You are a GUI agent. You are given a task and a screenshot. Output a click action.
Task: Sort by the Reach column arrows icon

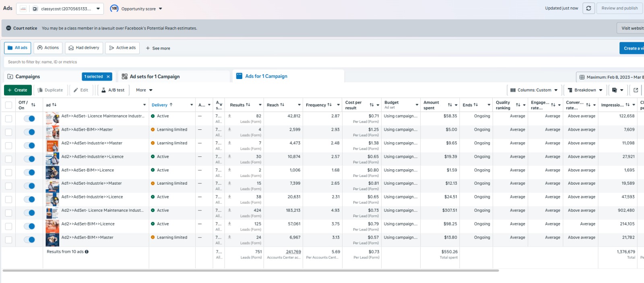[282, 105]
